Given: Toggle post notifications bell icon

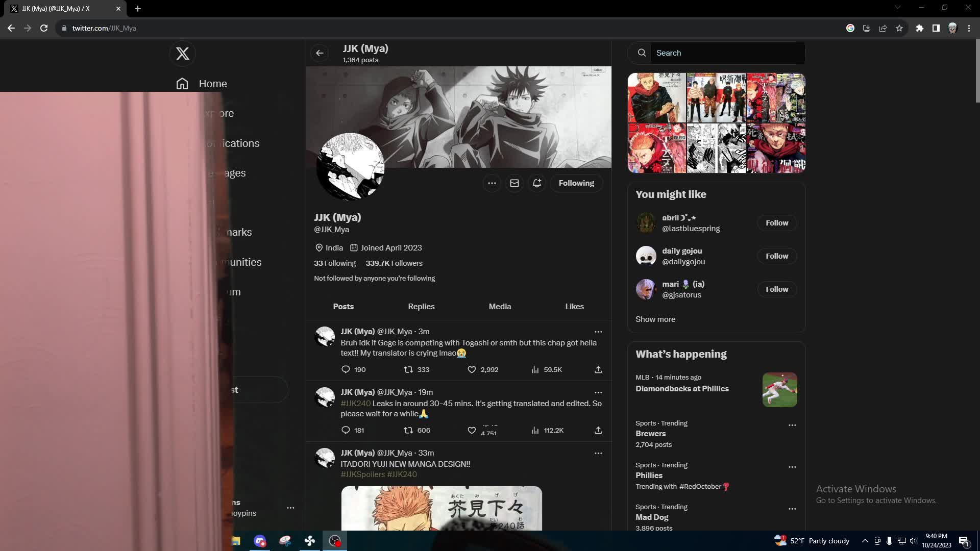Looking at the screenshot, I should [x=536, y=183].
